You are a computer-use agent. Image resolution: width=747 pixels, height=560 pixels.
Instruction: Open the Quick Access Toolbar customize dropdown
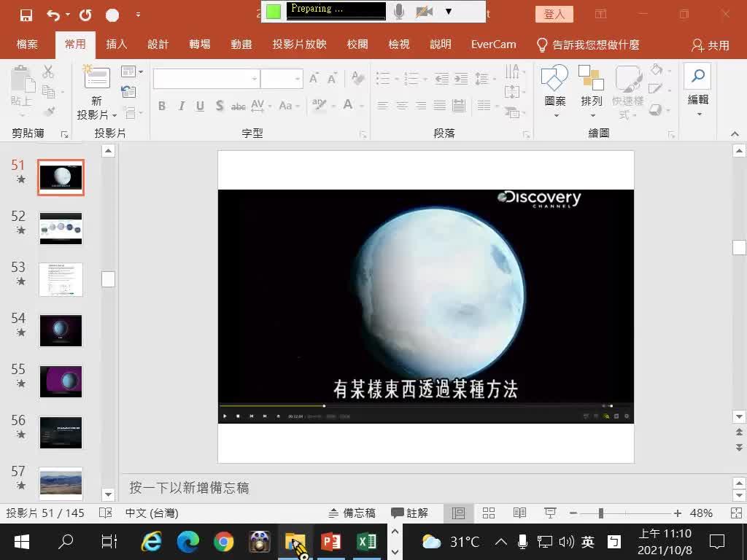click(x=138, y=15)
